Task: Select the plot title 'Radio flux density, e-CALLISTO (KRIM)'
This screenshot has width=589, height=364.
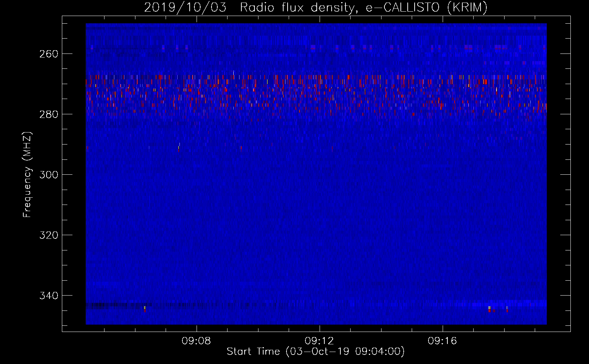Action: 363,7
